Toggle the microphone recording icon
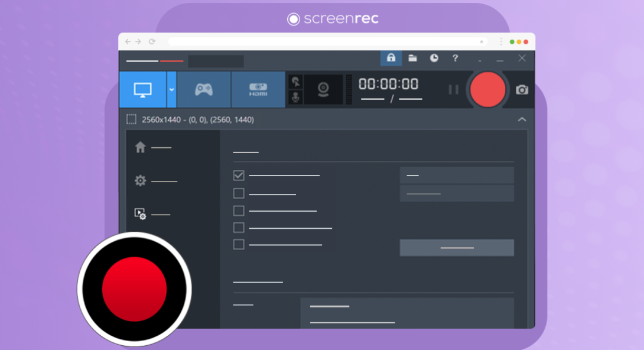Screen dimensions: 644x350 tap(295, 98)
